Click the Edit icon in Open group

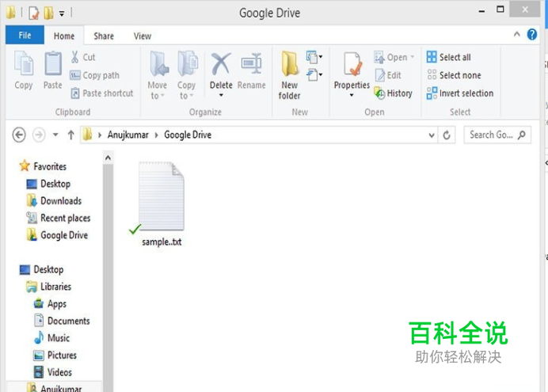[379, 75]
